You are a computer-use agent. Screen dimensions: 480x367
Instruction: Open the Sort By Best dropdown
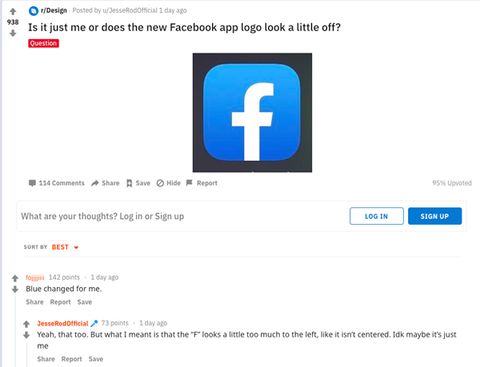coord(65,247)
